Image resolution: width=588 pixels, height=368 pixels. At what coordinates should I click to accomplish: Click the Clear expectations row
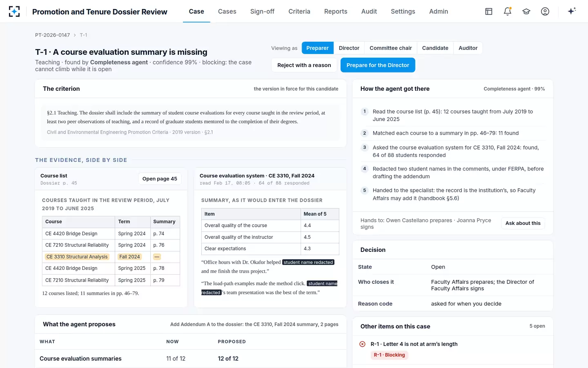(x=270, y=249)
